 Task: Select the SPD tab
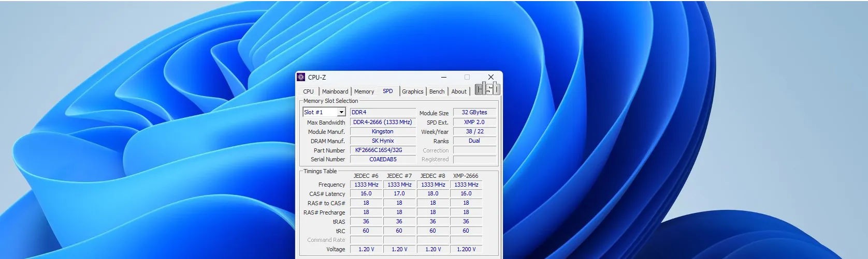click(x=388, y=91)
